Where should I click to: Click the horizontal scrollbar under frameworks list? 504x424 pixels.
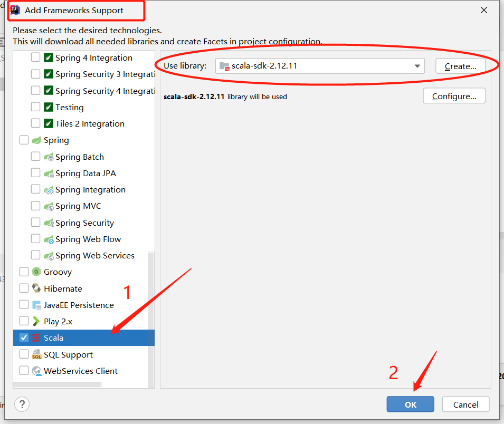click(58, 384)
